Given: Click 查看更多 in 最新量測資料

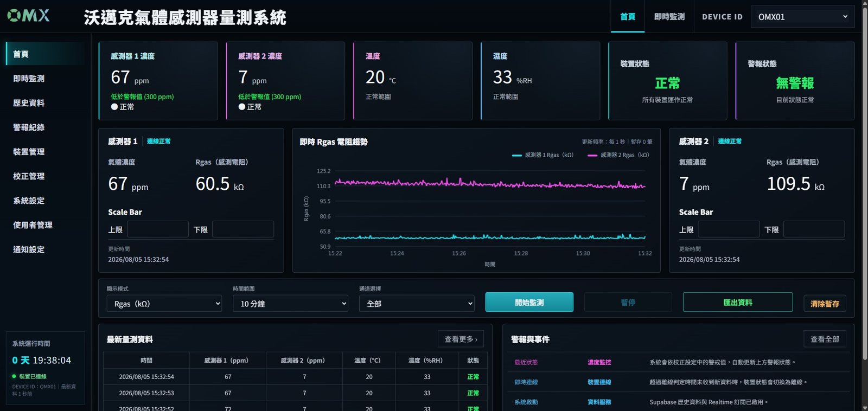Looking at the screenshot, I should [x=461, y=339].
